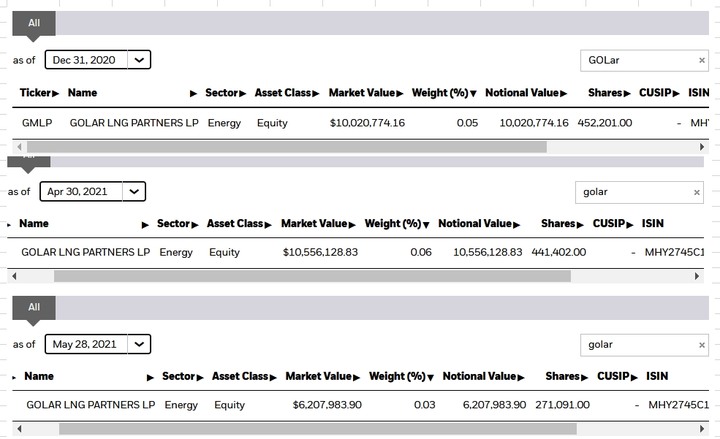The image size is (720, 439).
Task: Sort May 28 table by Name column
Action: pyautogui.click(x=89, y=377)
